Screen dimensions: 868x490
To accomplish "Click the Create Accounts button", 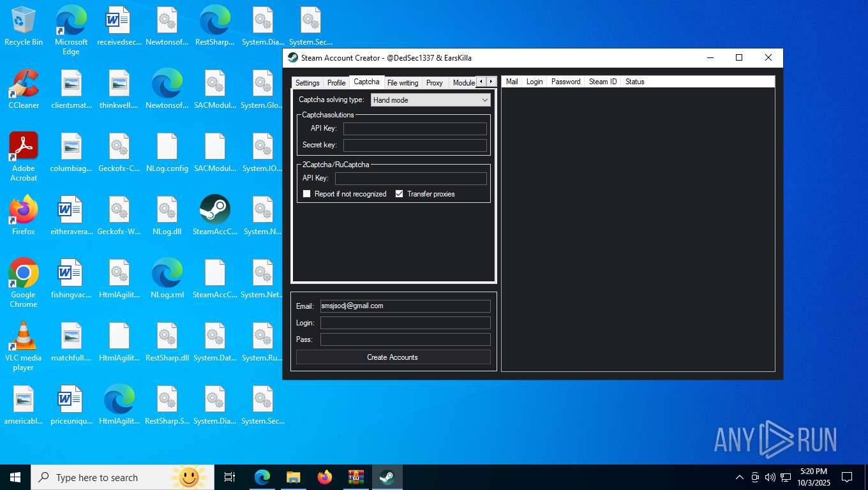I will (x=393, y=357).
